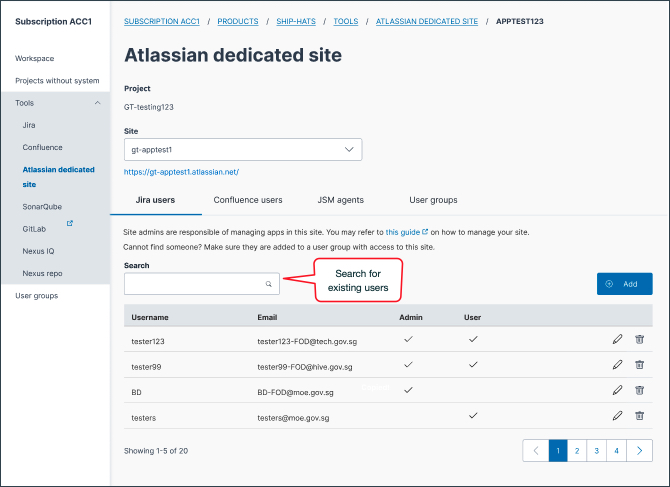
Task: Click external link icon beside this guide
Action: click(x=425, y=232)
